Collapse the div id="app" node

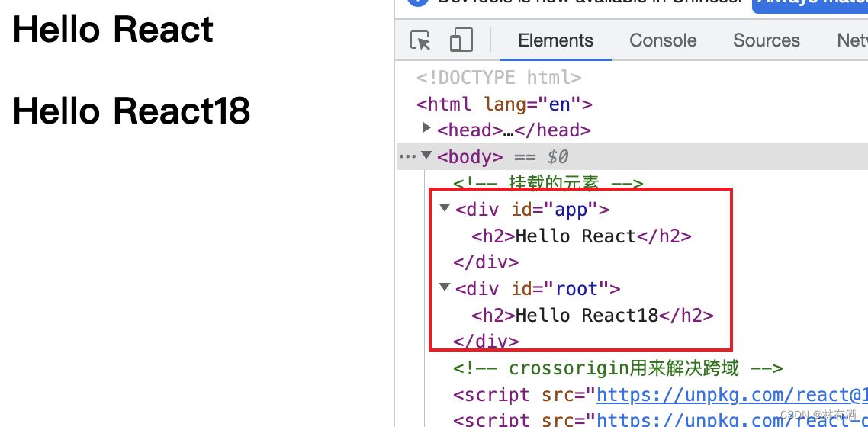click(445, 207)
